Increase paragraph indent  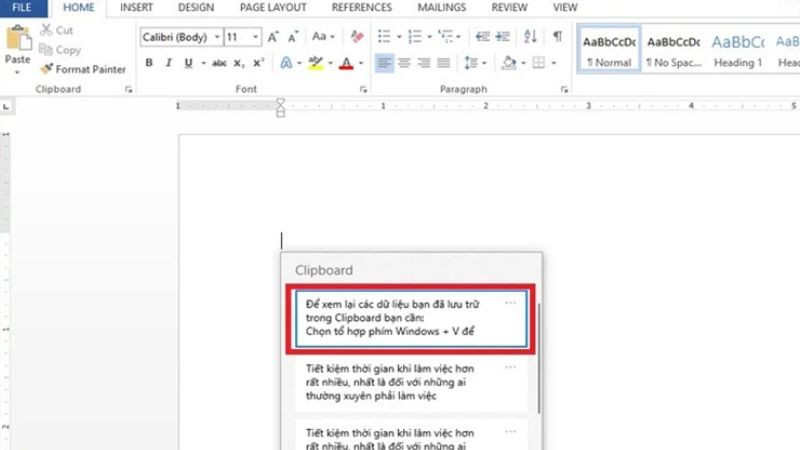coord(503,37)
